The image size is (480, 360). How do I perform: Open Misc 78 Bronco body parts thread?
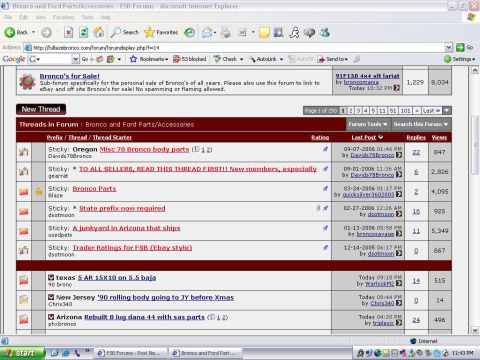(144, 149)
